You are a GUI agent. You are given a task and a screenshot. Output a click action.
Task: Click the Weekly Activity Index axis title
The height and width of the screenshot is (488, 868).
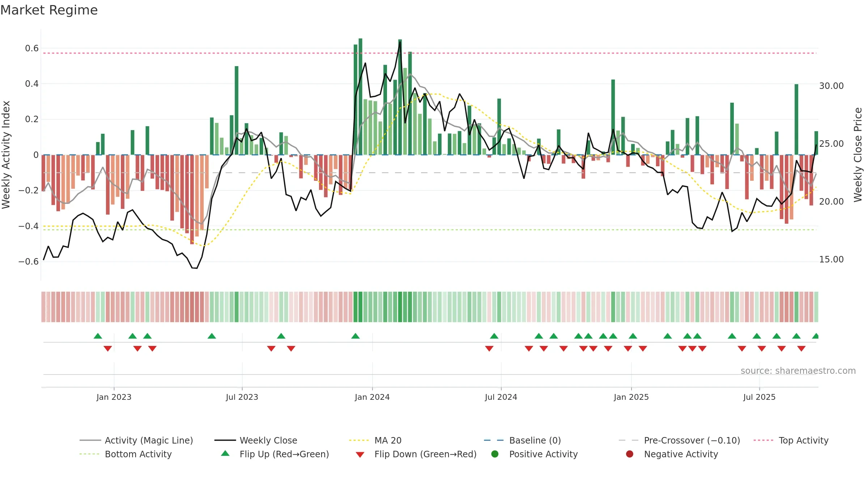(6, 155)
